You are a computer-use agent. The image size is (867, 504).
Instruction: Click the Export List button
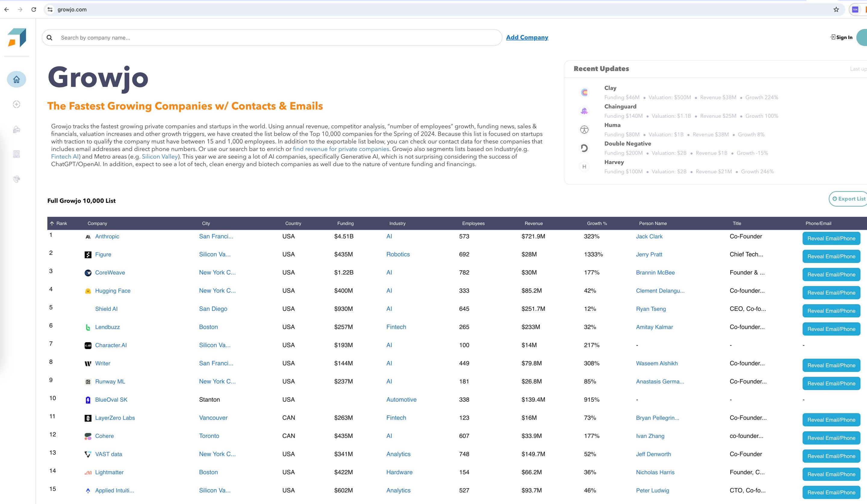pos(848,199)
